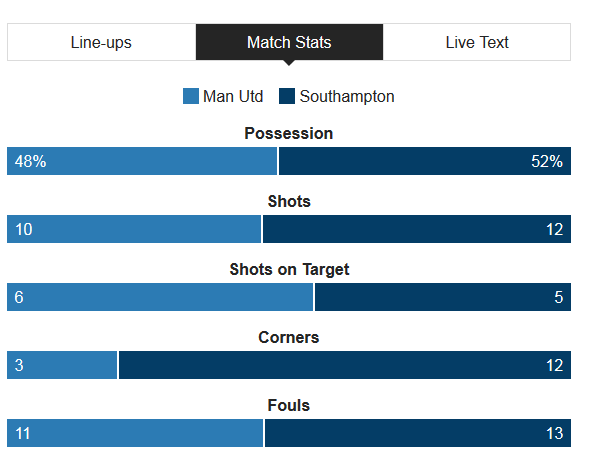Image resolution: width=602 pixels, height=467 pixels.
Task: Click Southampton's 5 shots on target bar
Action: [x=443, y=297]
